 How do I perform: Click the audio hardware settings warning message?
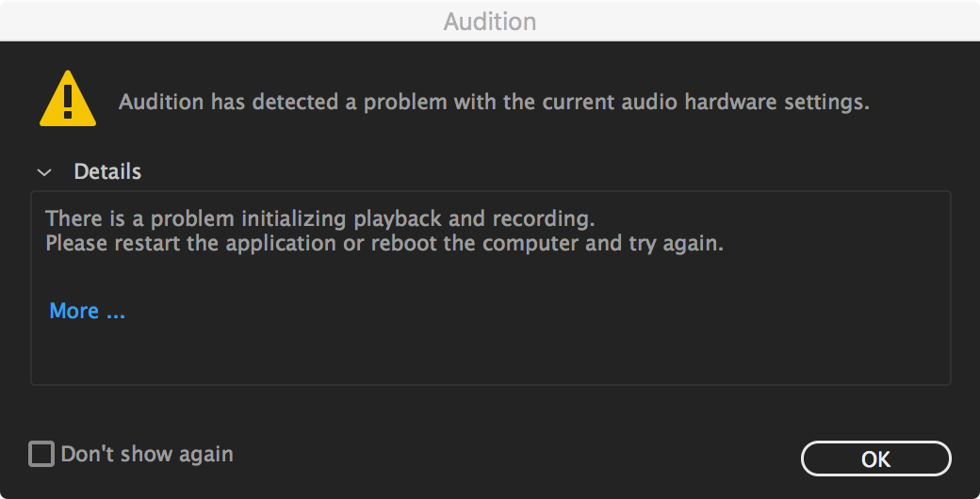coord(494,102)
